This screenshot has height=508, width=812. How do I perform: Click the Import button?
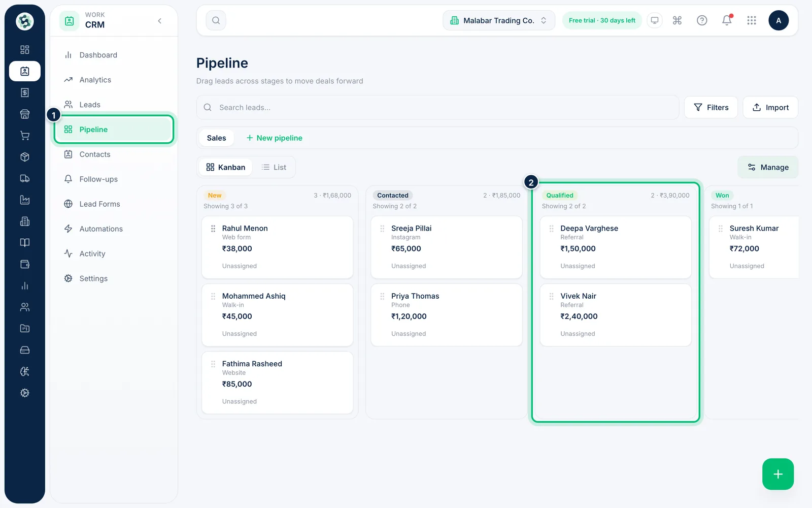point(770,107)
